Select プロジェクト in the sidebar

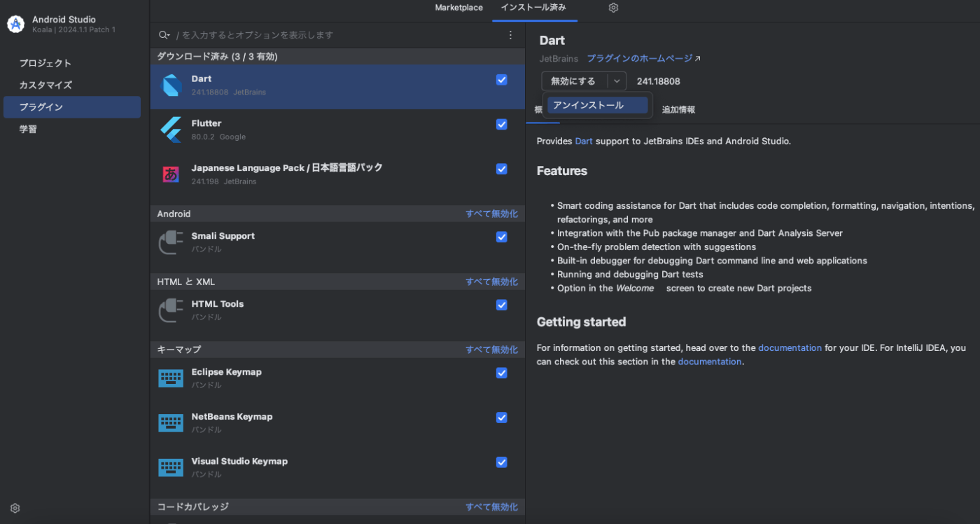pyautogui.click(x=72, y=63)
